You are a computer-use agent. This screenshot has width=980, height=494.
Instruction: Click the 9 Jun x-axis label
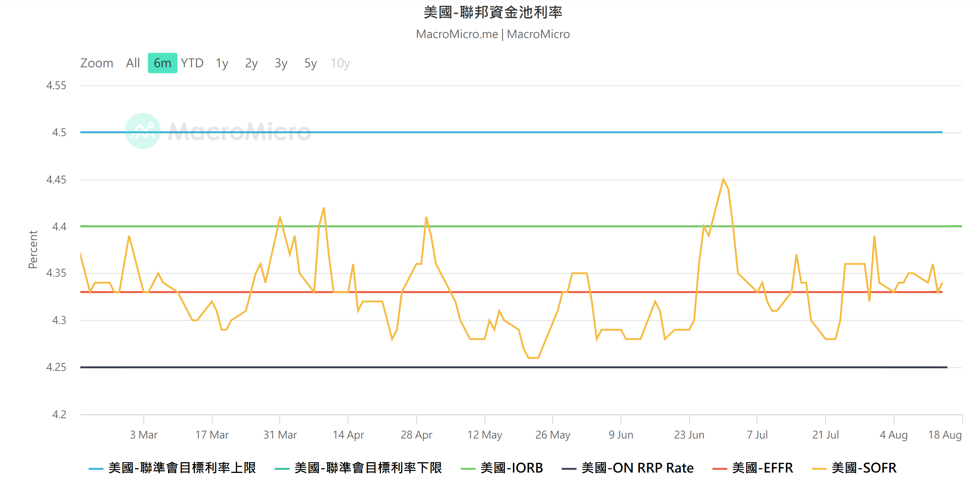621,435
